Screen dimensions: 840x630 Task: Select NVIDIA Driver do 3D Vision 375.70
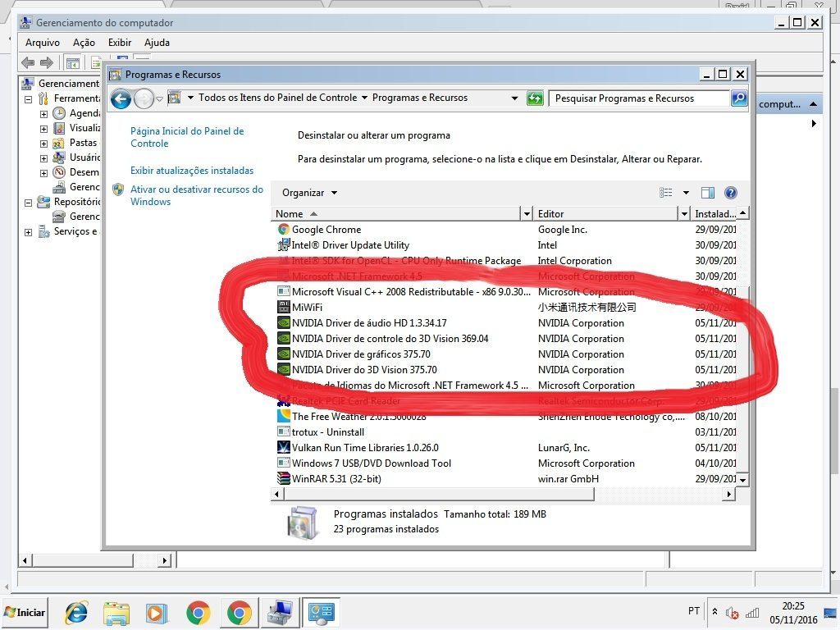(364, 370)
